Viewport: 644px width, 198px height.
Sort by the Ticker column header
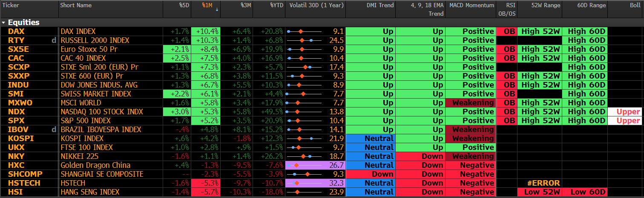pyautogui.click(x=11, y=6)
